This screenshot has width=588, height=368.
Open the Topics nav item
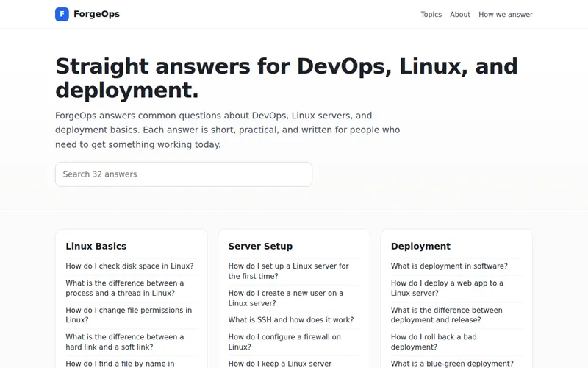431,14
